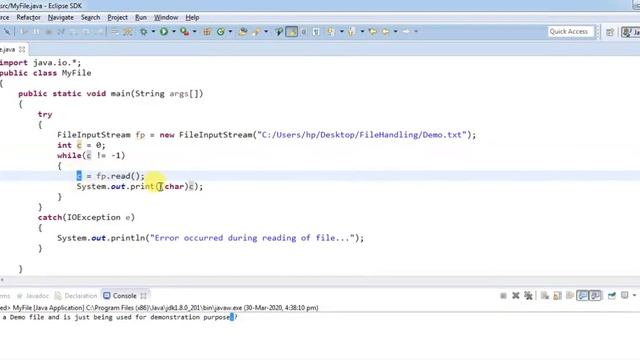Click the Step Return icon
Image resolution: width=640 pixels, height=360 pixels.
[x=98, y=31]
